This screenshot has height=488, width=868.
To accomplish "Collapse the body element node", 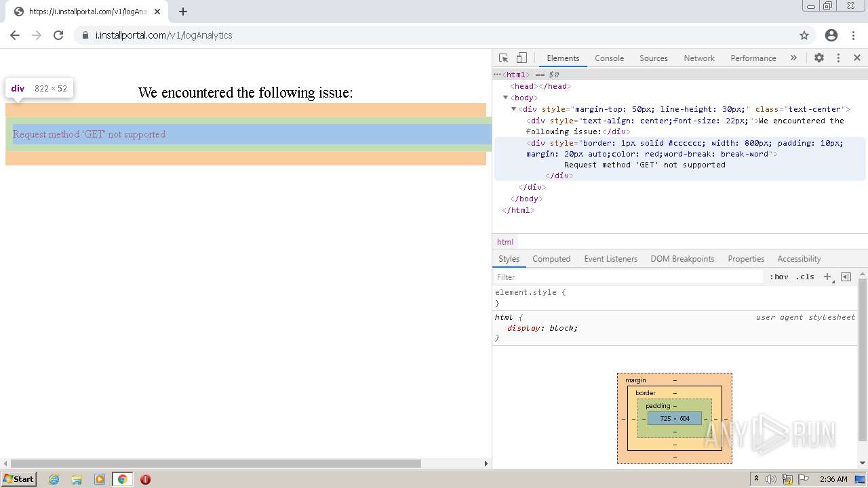I will (505, 98).
